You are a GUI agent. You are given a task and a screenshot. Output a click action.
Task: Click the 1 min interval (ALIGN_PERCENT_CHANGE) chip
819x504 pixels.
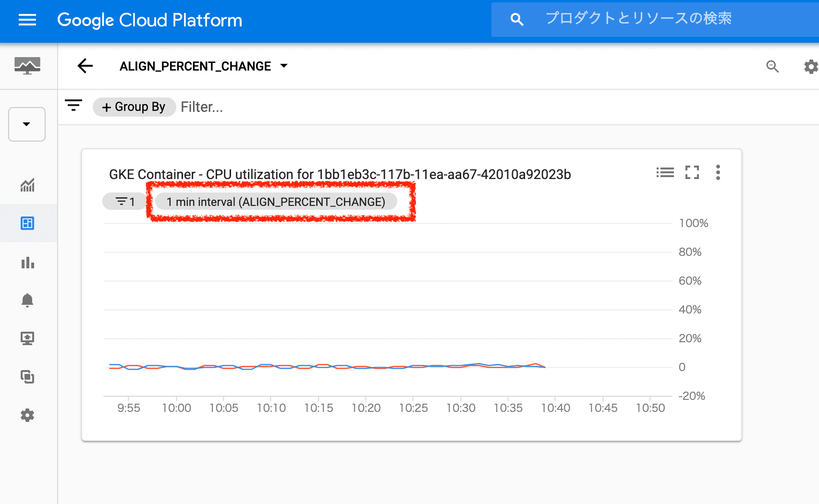coord(276,202)
